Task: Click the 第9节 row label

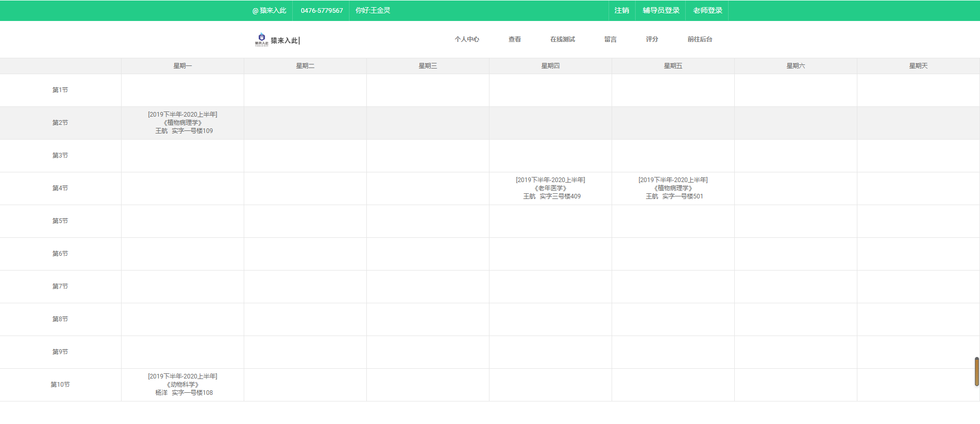Action: pos(60,352)
